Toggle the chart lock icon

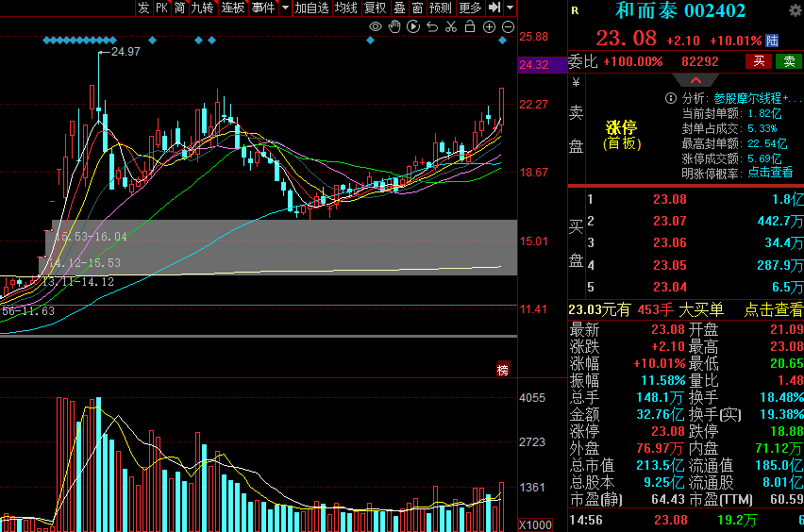470,26
